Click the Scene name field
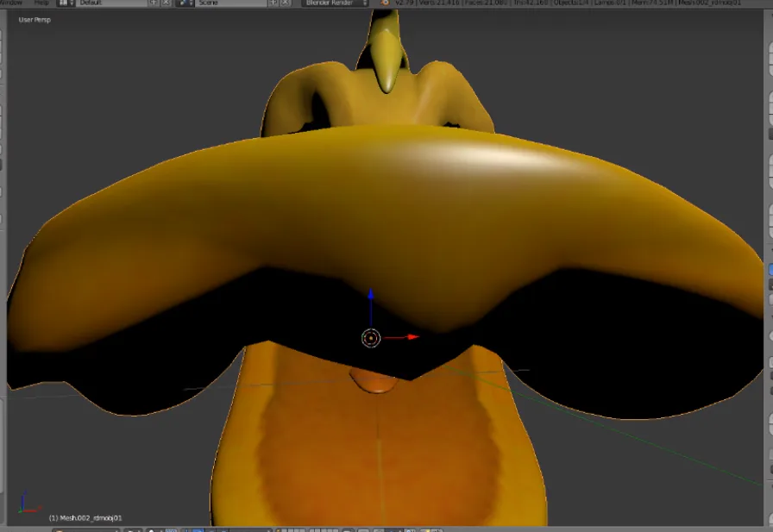Screen dimensions: 773x532 (x=230, y=3)
